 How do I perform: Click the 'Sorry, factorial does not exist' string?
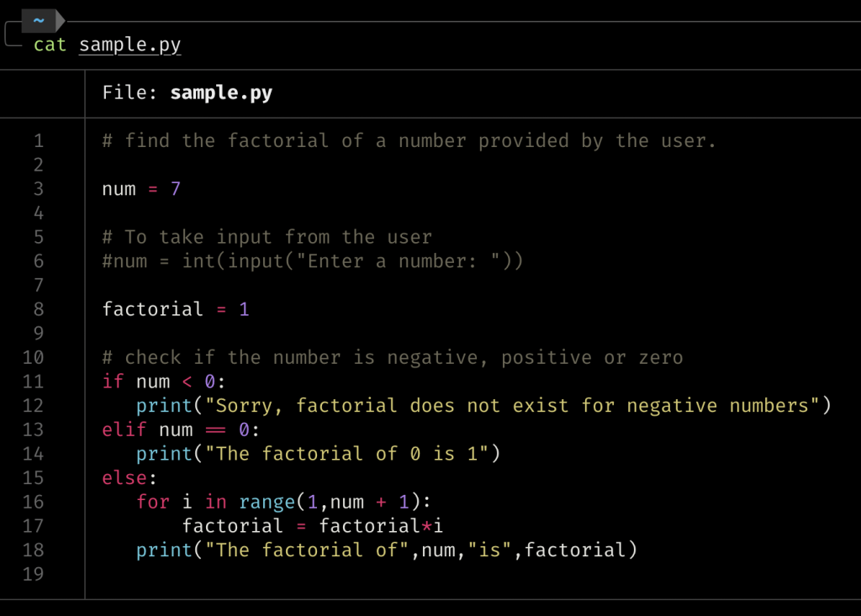pos(512,406)
